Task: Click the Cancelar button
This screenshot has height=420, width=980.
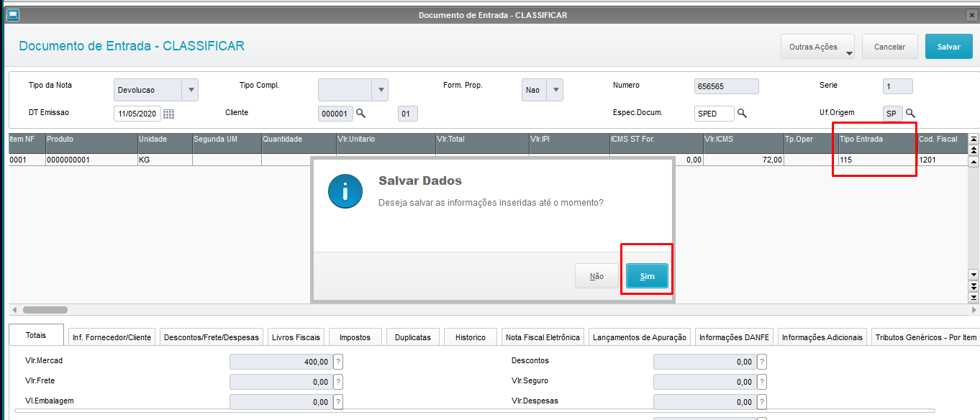Action: pos(889,47)
